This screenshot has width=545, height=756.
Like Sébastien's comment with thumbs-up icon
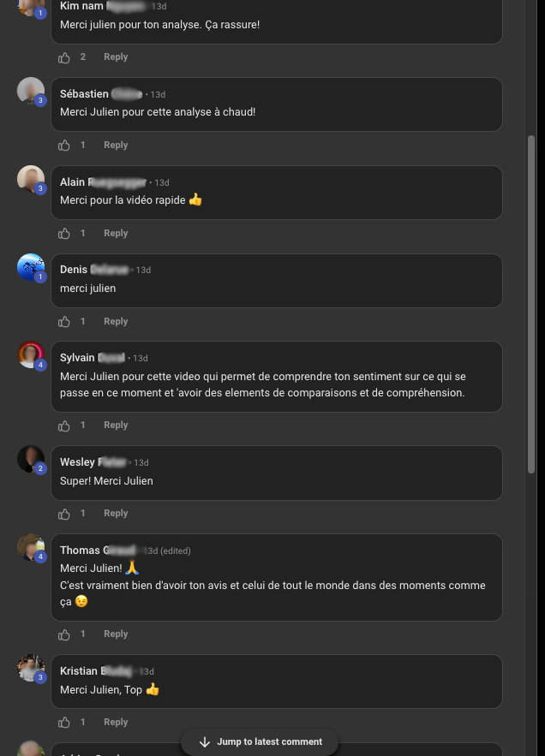64,146
